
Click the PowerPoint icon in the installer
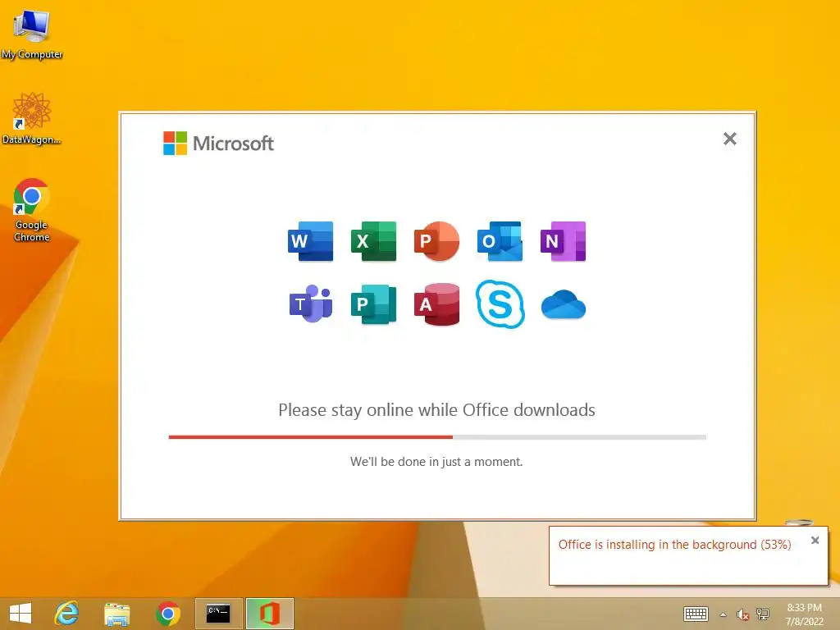[x=436, y=241]
